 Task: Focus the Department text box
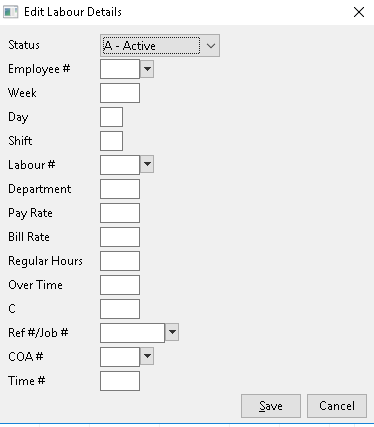120,189
